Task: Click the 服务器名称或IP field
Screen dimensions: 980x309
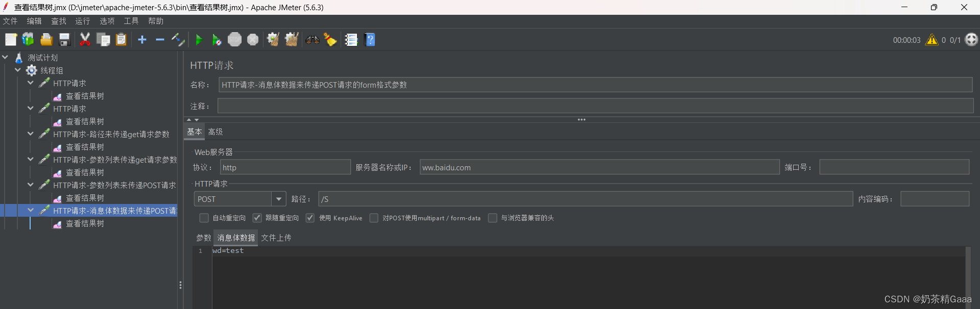Action: [600, 167]
